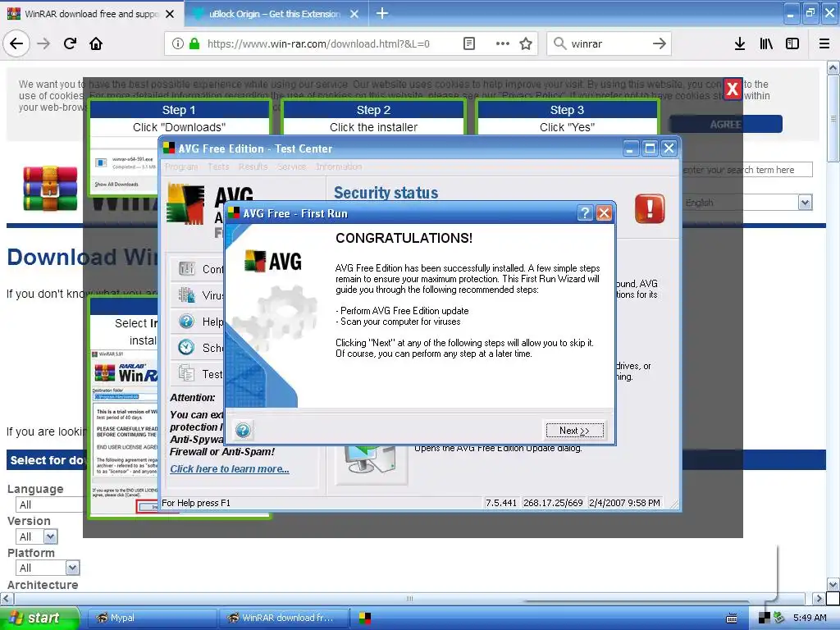840x630 pixels.
Task: Open the downloads arrow in browser toolbar
Action: (x=740, y=43)
